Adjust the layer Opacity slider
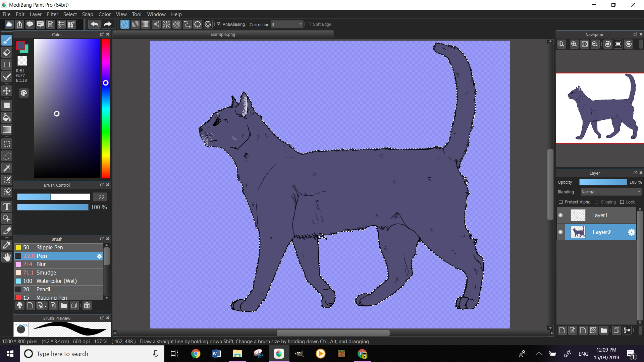Image resolution: width=644 pixels, height=362 pixels. 603,182
